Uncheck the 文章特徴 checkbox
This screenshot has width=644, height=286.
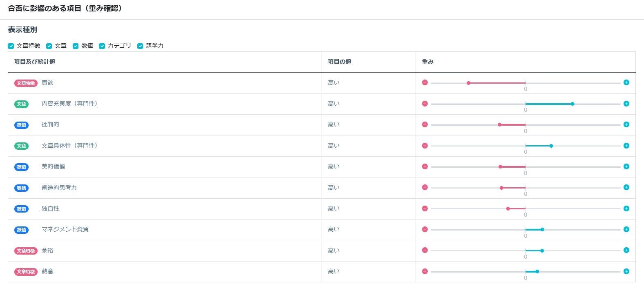[x=11, y=46]
